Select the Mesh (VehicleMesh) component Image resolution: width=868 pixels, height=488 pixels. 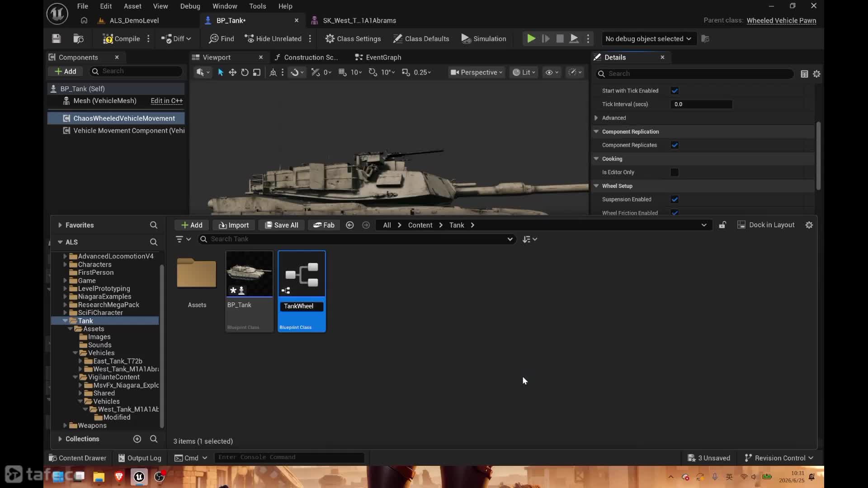[x=105, y=101]
